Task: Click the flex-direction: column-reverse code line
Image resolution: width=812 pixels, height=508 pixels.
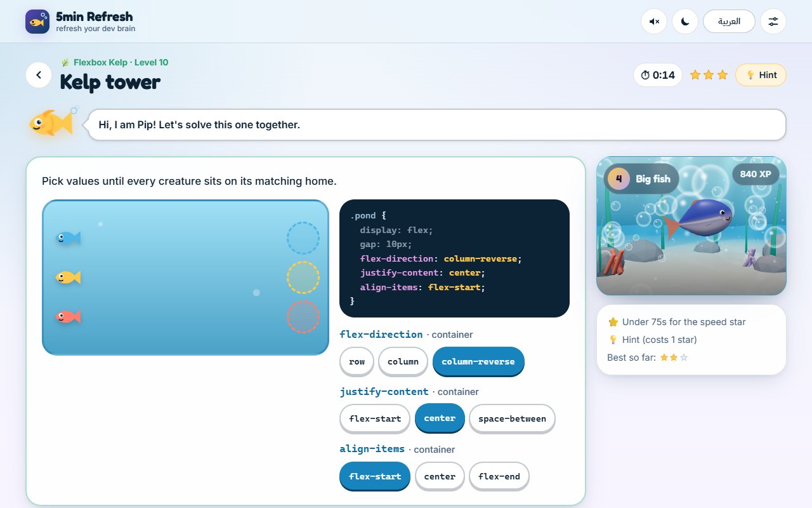Action: point(441,258)
